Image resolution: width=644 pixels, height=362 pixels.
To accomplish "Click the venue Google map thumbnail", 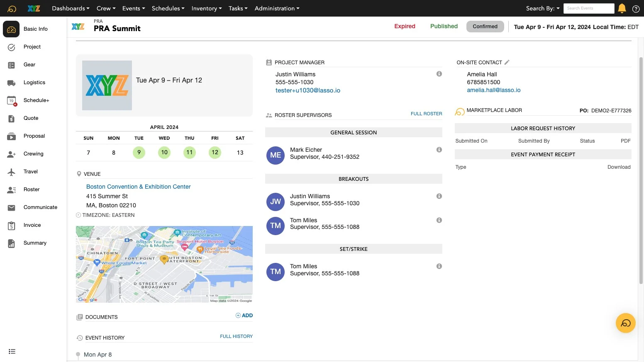I will coord(164,264).
